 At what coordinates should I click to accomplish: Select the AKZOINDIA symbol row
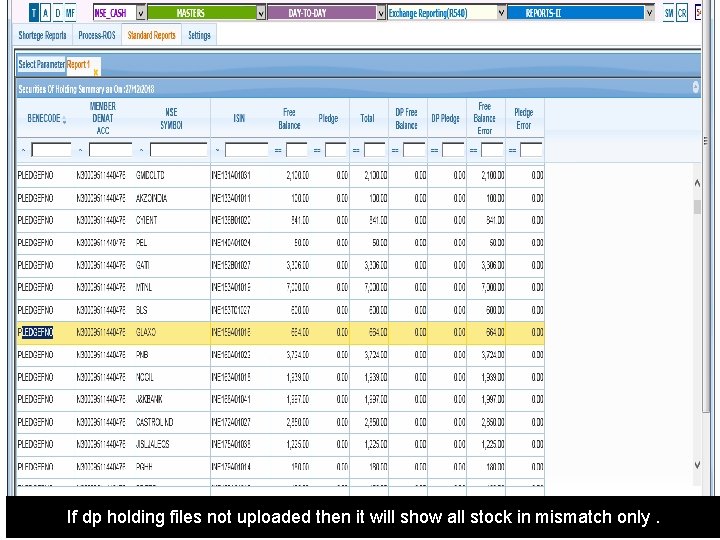click(x=280, y=198)
